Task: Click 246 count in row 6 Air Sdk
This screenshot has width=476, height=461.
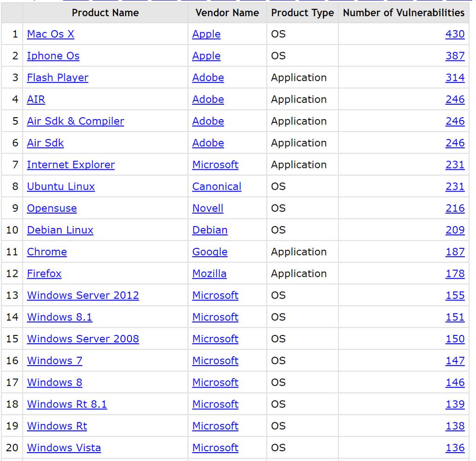Action: point(455,143)
